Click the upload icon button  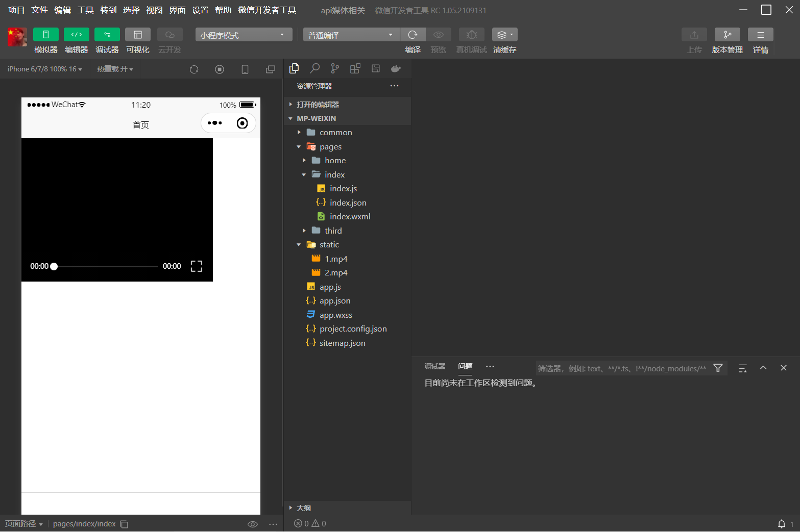(x=694, y=34)
